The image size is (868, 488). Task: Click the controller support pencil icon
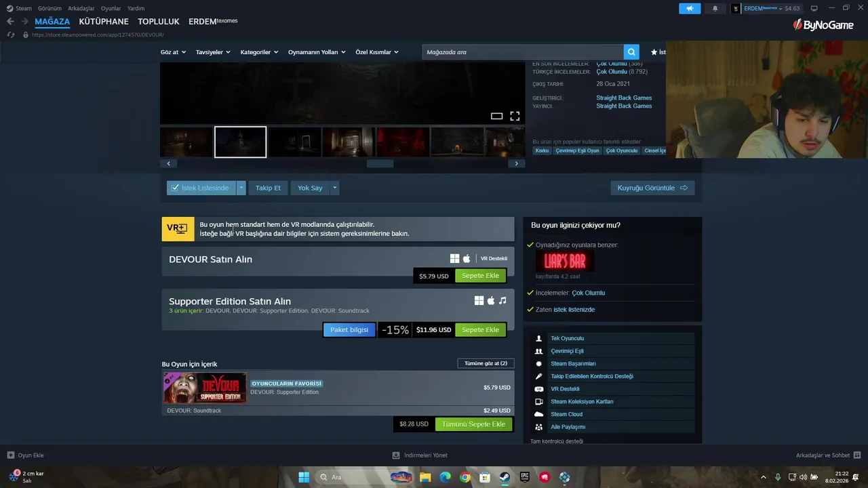539,376
